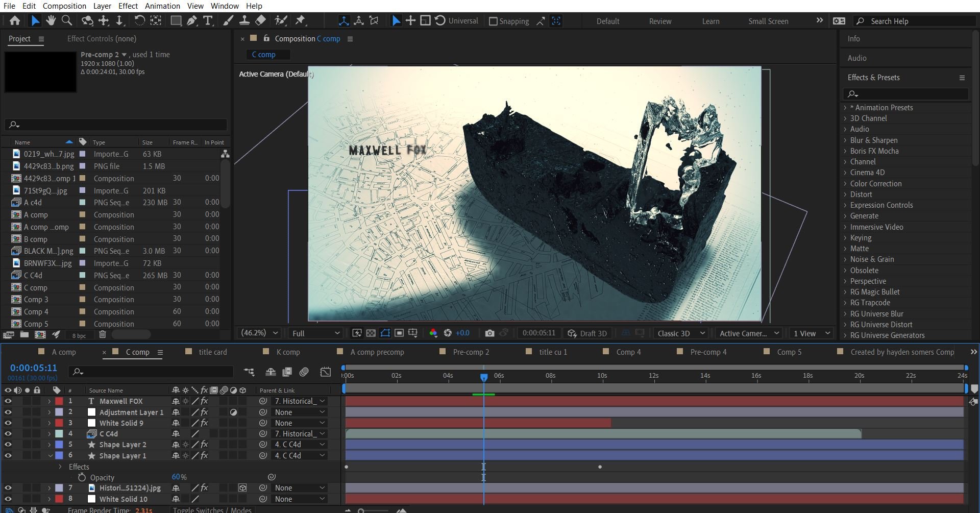The image size is (980, 513).
Task: Open the 1 View layout dropdown
Action: click(811, 333)
